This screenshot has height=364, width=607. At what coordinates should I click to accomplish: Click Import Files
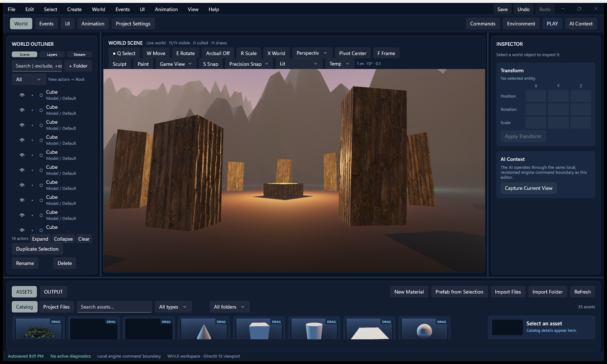coord(508,292)
